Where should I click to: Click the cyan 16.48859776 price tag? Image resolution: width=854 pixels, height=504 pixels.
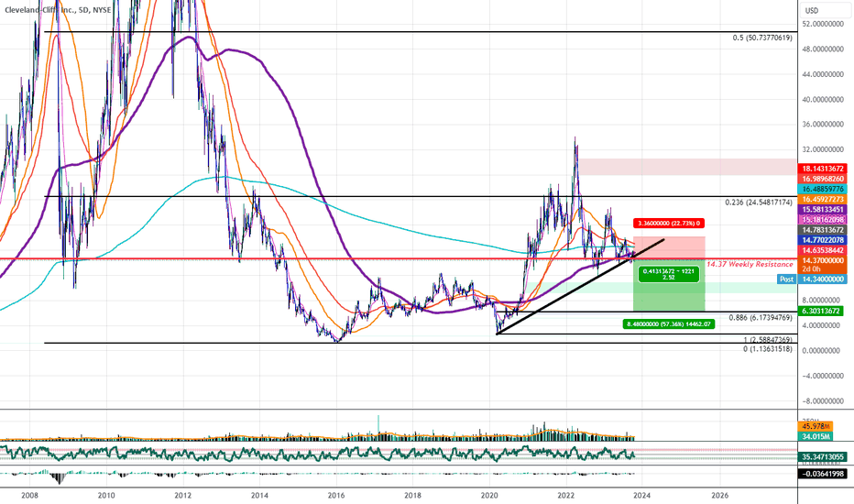(821, 189)
